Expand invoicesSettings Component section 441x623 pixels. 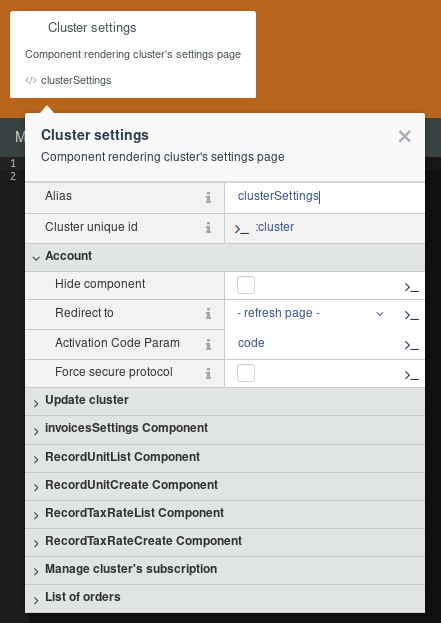click(x=225, y=429)
